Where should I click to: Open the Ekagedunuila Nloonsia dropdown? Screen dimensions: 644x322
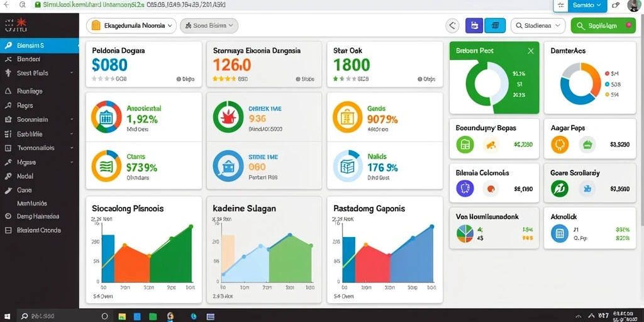pos(131,25)
